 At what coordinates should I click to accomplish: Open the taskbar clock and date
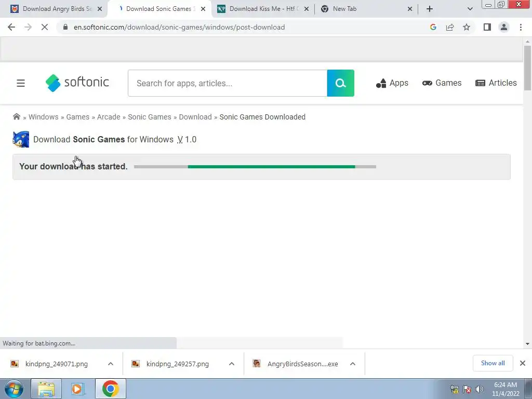[x=506, y=389]
